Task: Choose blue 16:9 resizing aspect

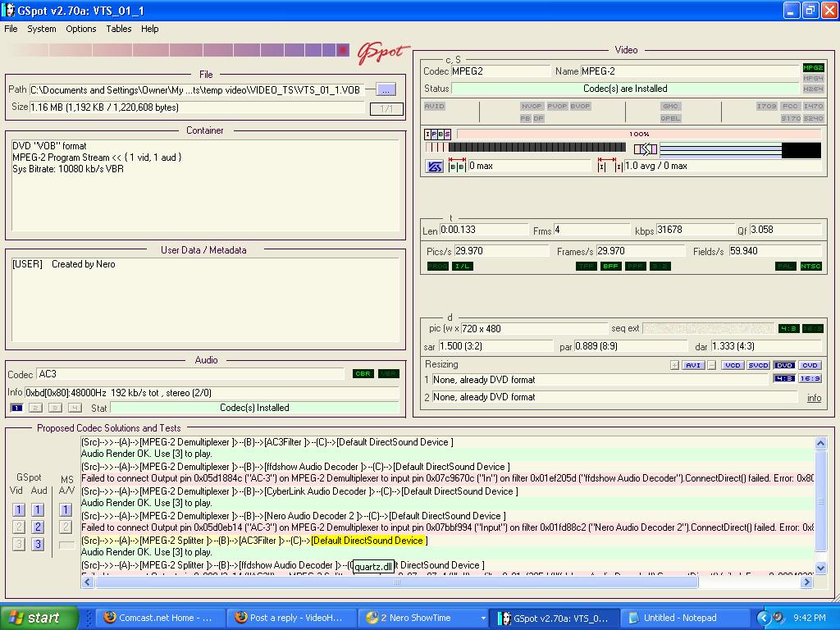Action: pos(810,378)
